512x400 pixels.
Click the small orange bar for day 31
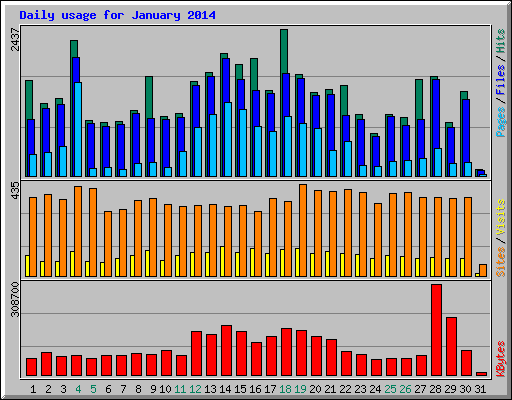click(483, 270)
